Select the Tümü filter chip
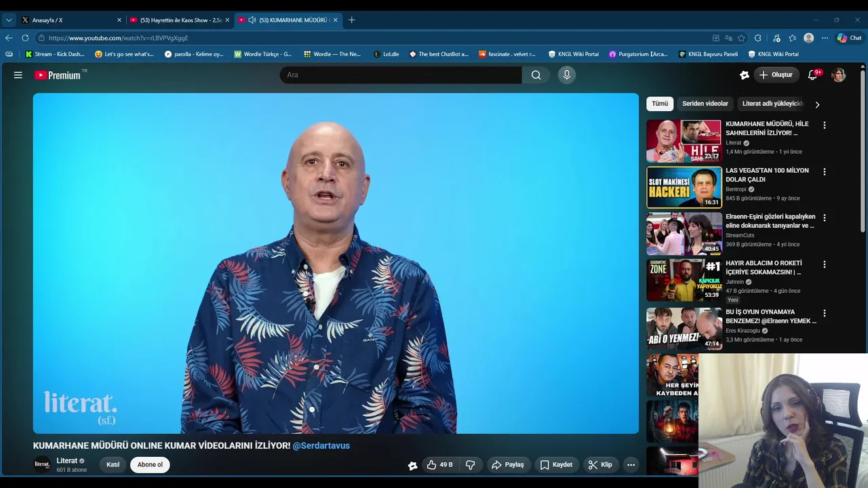This screenshot has height=488, width=868. click(660, 104)
